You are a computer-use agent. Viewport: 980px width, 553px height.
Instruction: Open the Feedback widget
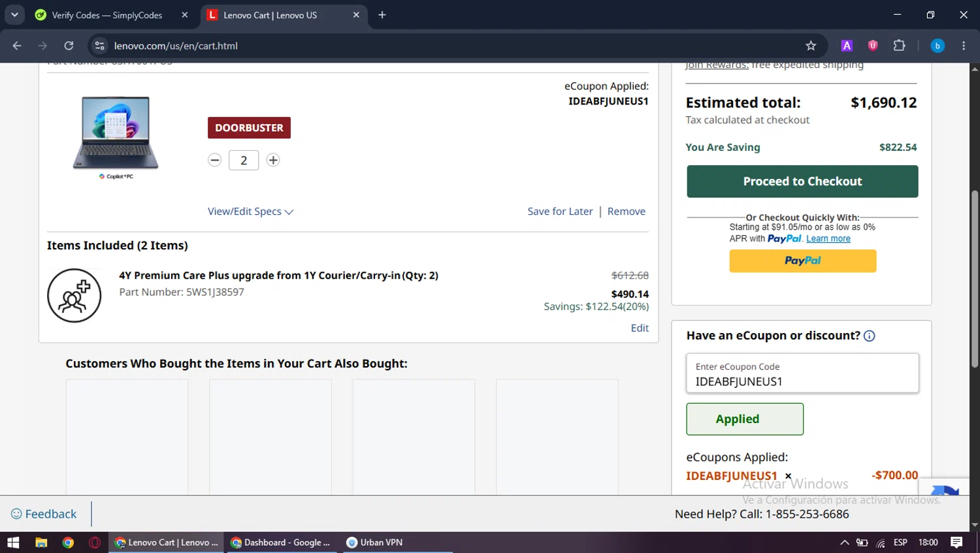44,514
